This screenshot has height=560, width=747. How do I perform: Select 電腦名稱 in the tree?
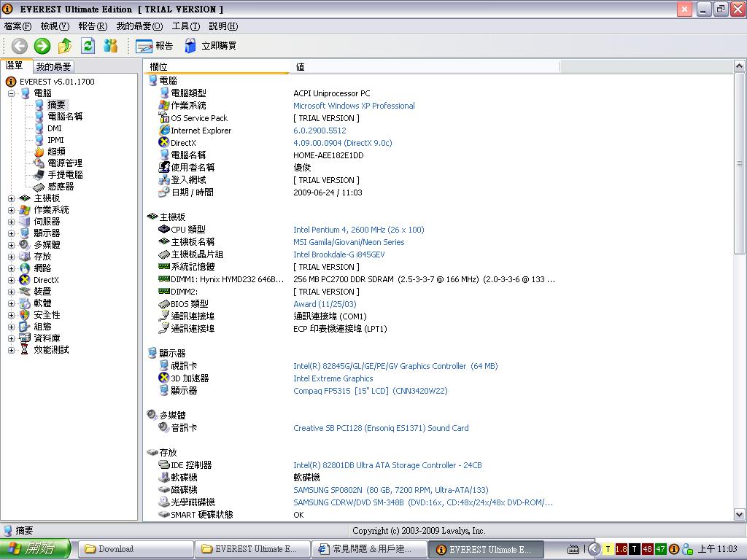point(65,117)
